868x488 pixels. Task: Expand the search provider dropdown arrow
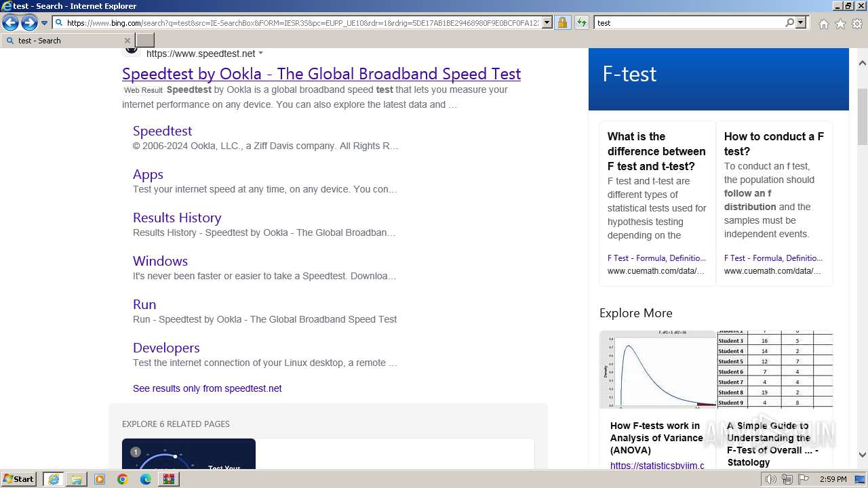pos(801,23)
